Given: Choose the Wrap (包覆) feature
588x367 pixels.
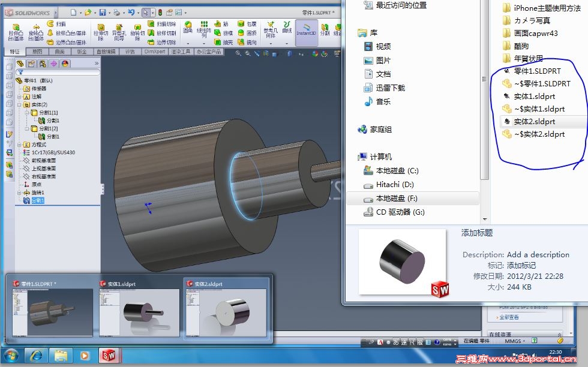Looking at the screenshot, I should point(247,24).
